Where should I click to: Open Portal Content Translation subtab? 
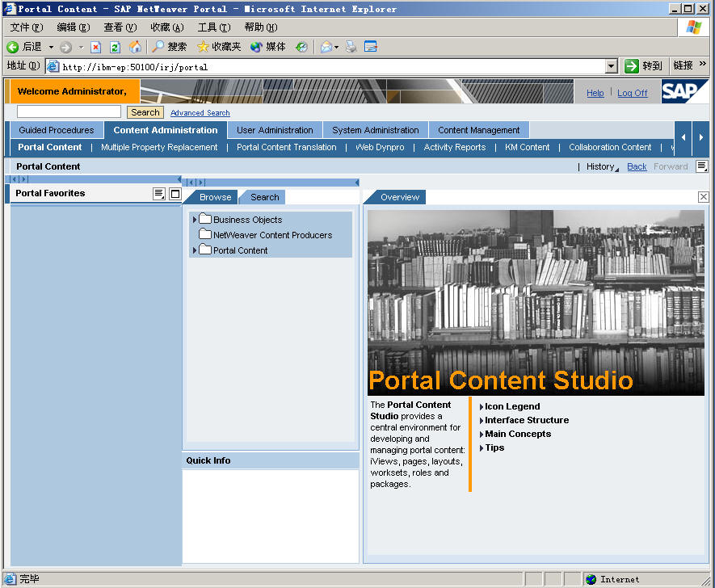pyautogui.click(x=286, y=147)
